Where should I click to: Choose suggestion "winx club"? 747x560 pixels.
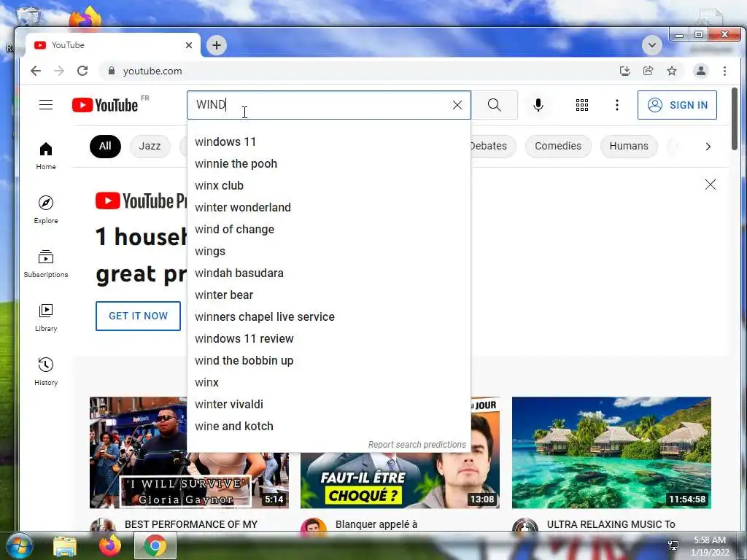coord(329,186)
